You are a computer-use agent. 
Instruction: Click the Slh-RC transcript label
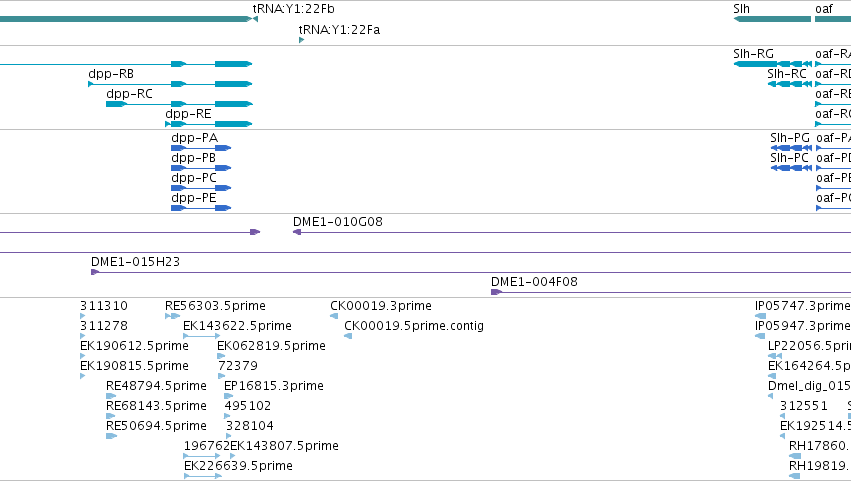click(787, 74)
